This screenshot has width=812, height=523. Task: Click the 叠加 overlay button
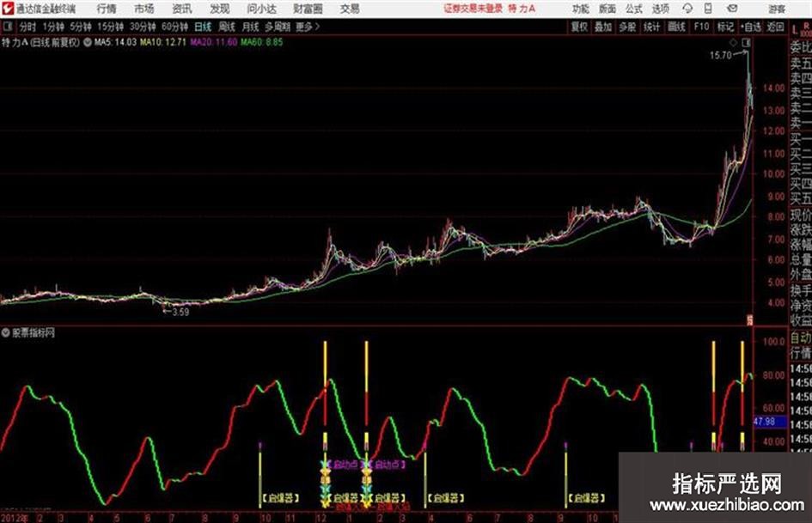point(603,27)
